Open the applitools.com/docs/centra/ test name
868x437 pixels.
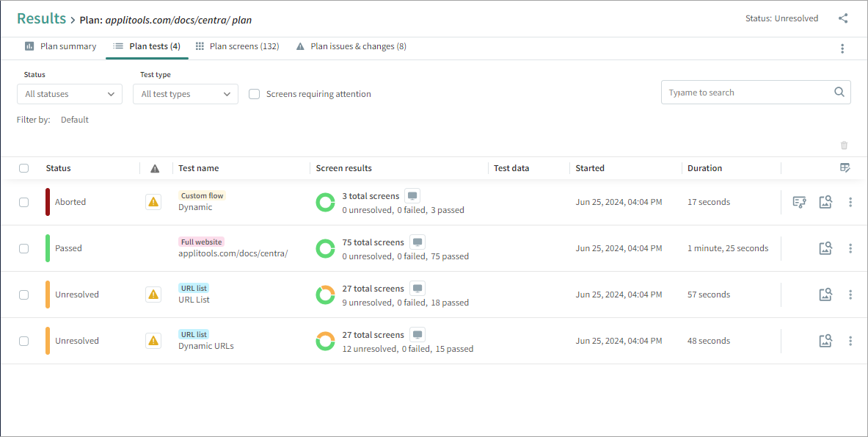point(233,254)
